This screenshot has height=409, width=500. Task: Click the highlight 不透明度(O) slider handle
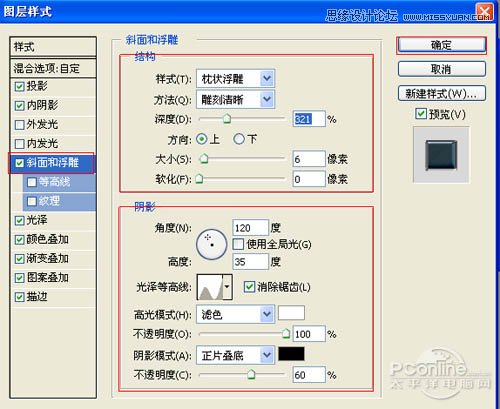pos(286,334)
